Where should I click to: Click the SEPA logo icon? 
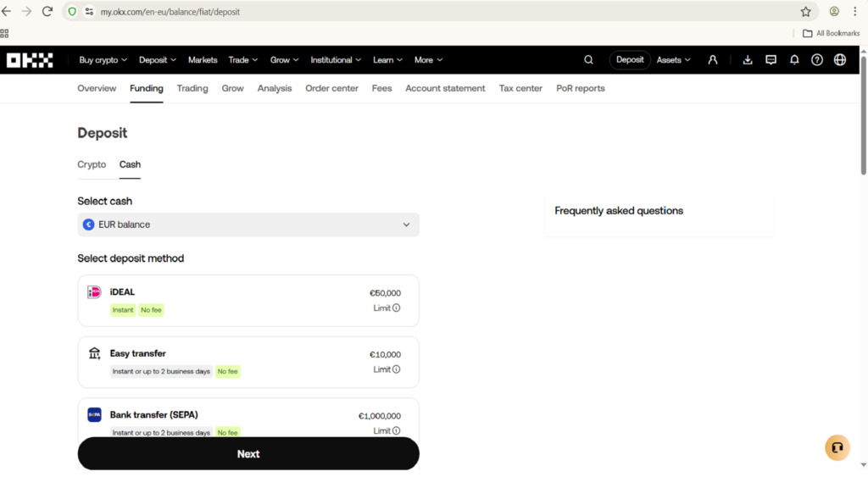[x=94, y=415]
